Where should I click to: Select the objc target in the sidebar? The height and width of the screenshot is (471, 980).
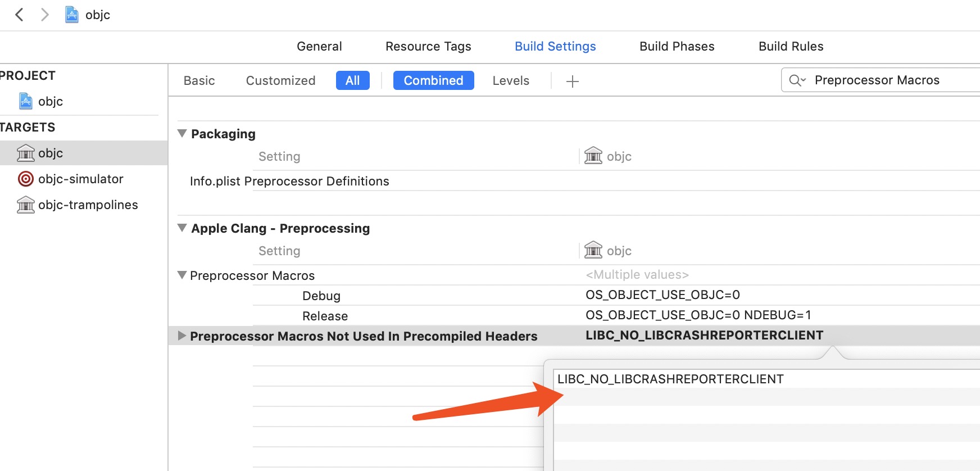coord(84,153)
